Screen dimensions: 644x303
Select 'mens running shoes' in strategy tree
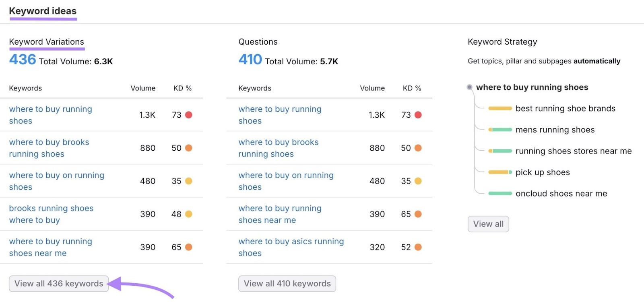pyautogui.click(x=555, y=130)
